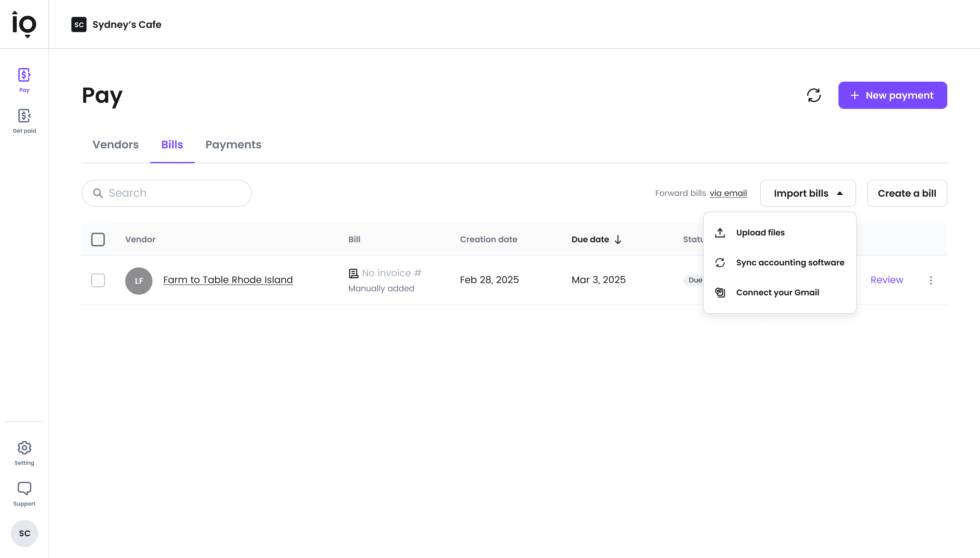Choose Upload files from the menu
This screenshot has height=558, width=980.
760,233
